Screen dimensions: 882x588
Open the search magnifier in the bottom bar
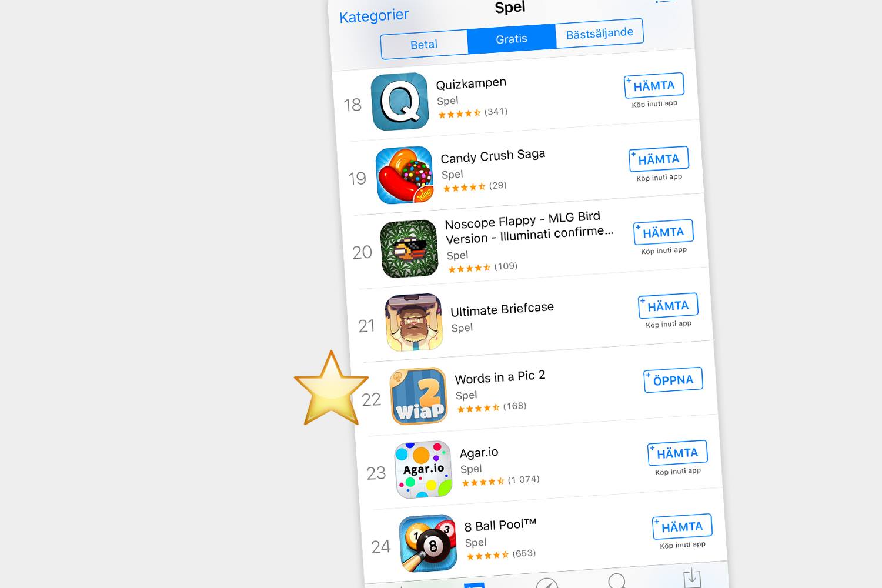pos(617,581)
